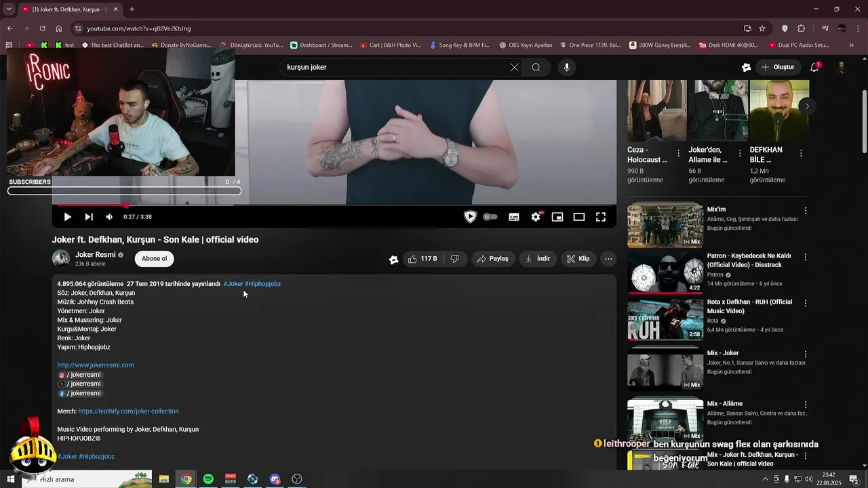The width and height of the screenshot is (868, 488).
Task: Bookmark this page with star icon
Action: tap(762, 28)
